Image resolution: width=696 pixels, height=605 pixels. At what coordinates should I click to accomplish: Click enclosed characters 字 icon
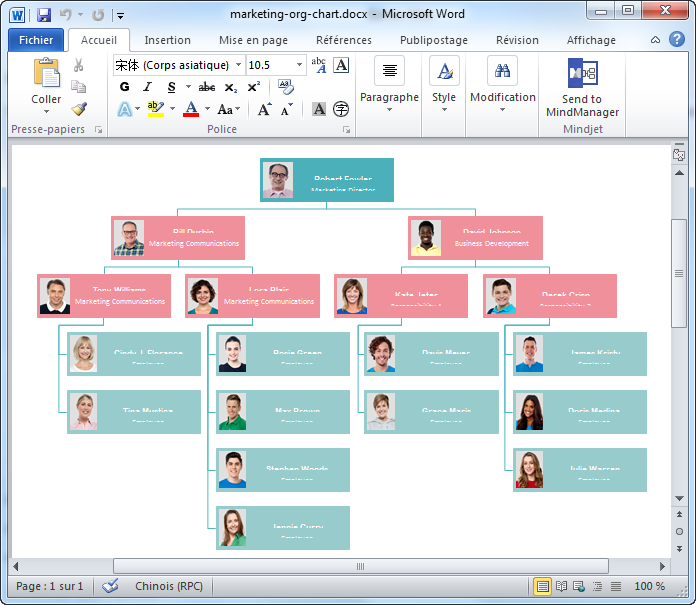click(x=341, y=109)
